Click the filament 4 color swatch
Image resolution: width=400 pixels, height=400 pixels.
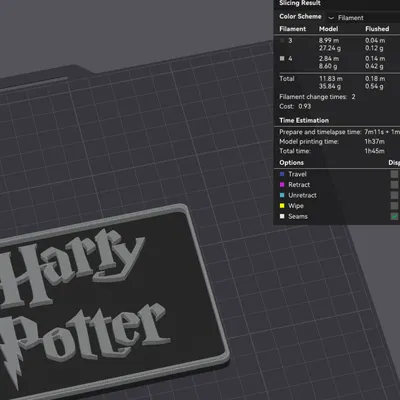(282, 59)
